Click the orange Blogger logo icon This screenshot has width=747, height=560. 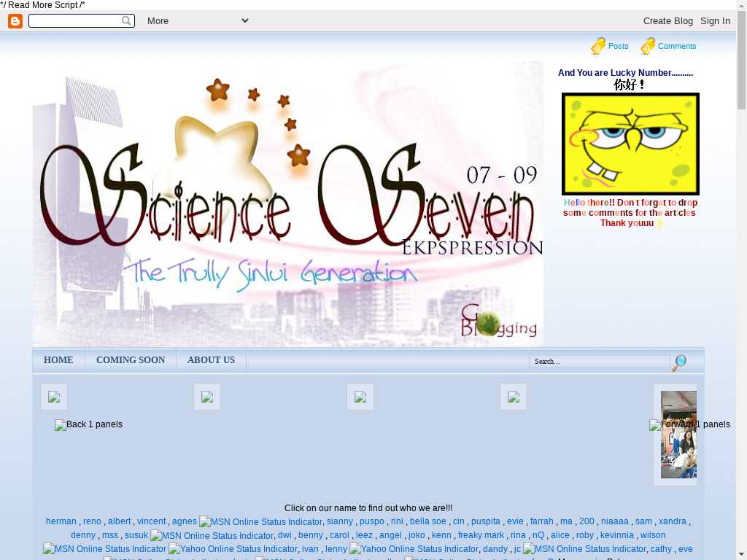[15, 21]
